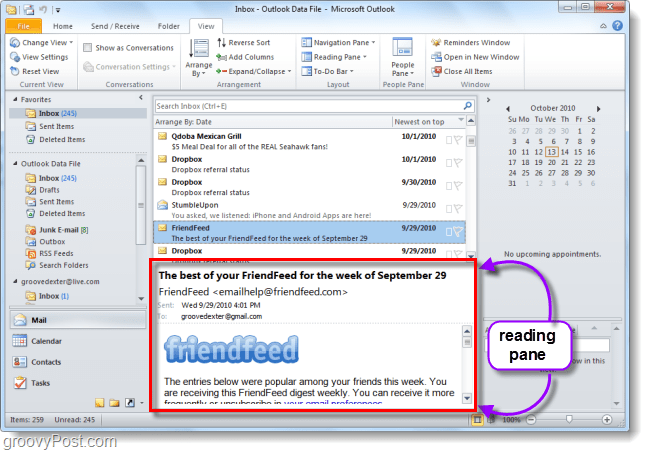Open View Settings

pyautogui.click(x=39, y=57)
